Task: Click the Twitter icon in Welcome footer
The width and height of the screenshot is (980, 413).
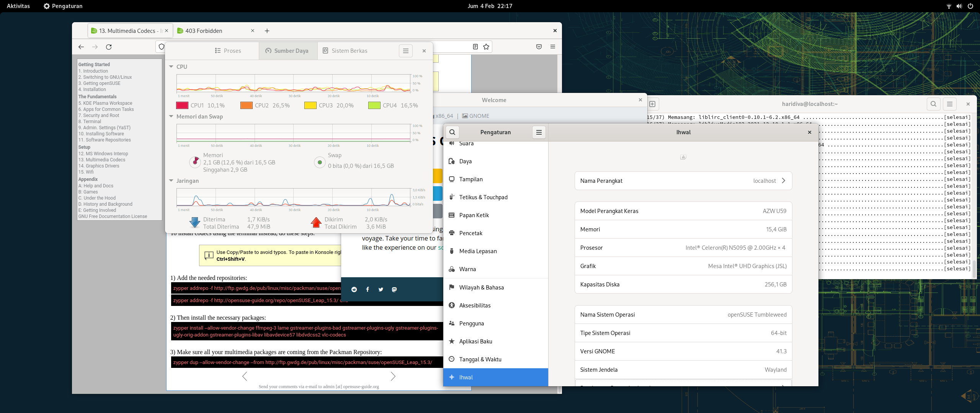Action: (381, 289)
